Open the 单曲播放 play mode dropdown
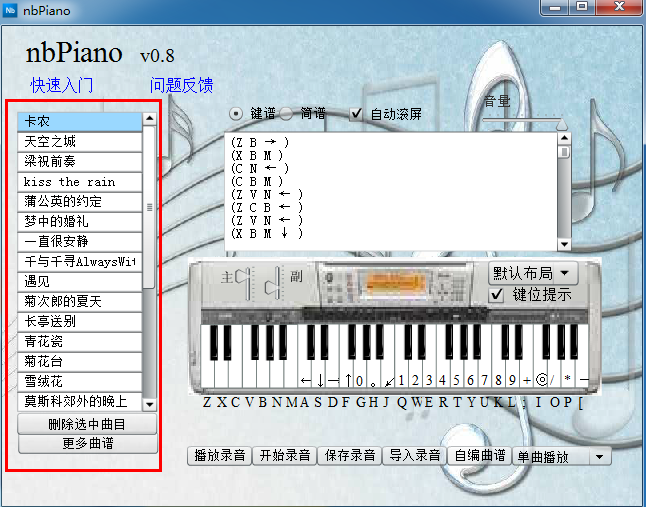 tap(561, 457)
